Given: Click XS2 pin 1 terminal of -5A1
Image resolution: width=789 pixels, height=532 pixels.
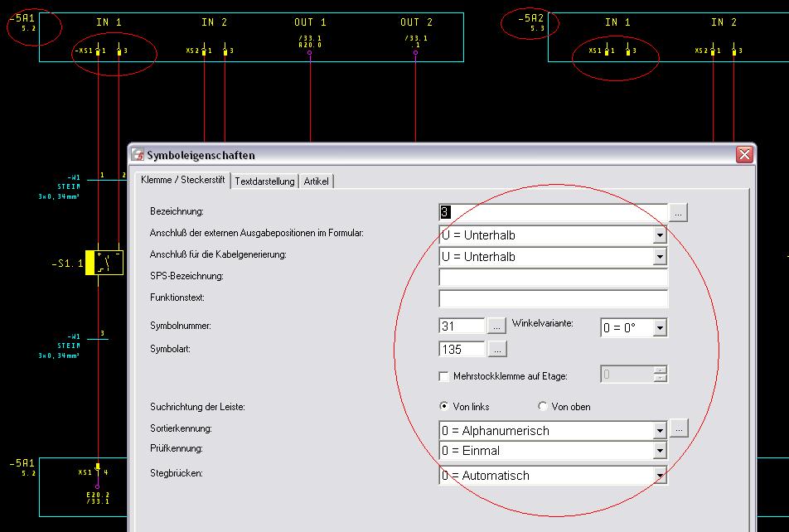Looking at the screenshot, I should 204,51.
